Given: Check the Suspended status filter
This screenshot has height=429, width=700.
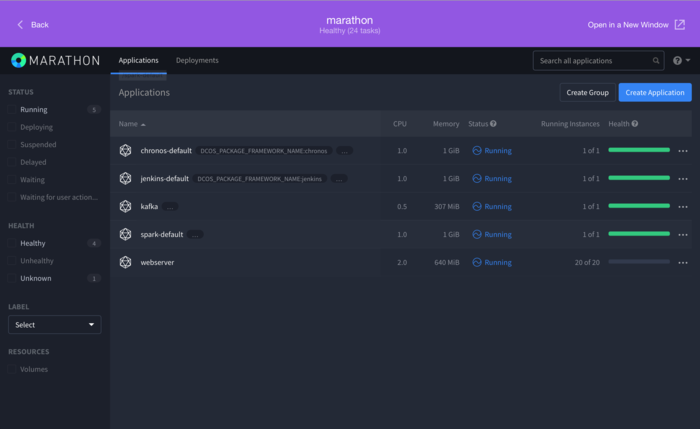Looking at the screenshot, I should pos(12,144).
